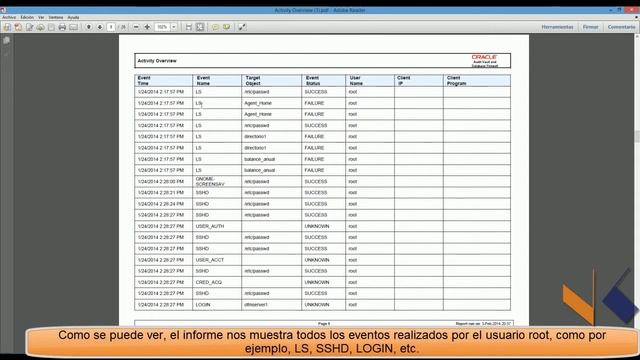The width and height of the screenshot is (640, 360).
Task: Go to previous page with up arrow
Action: 89,27
